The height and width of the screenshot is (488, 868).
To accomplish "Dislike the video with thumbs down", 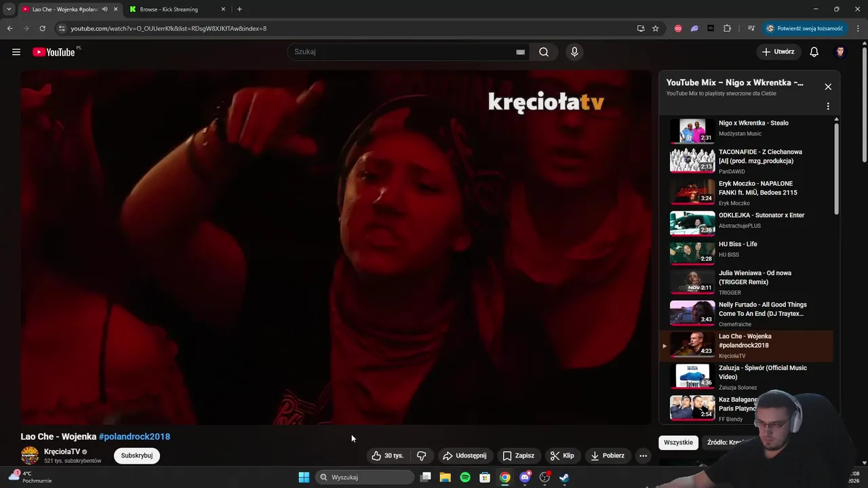I will pyautogui.click(x=421, y=455).
